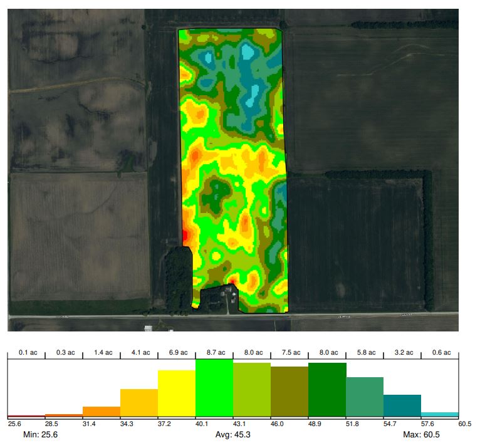
Task: Choose the sea green 51.8–54.7 histogram bar
Action: 365,397
